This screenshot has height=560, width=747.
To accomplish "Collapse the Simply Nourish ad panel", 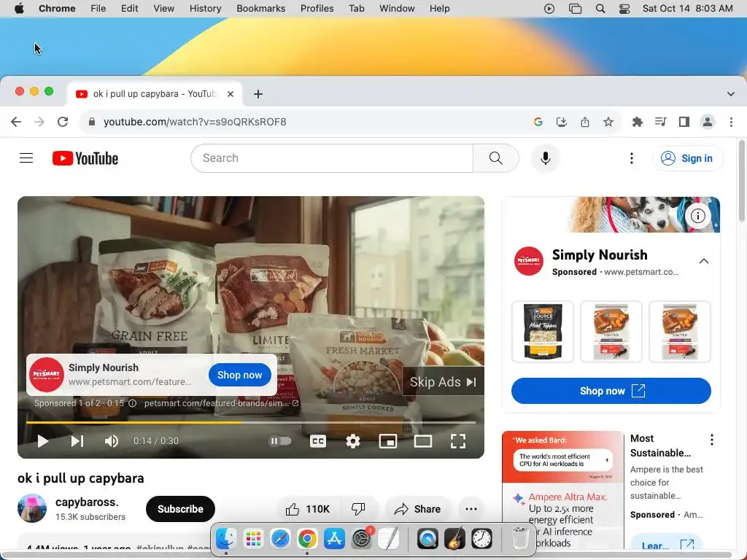I will pos(704,261).
